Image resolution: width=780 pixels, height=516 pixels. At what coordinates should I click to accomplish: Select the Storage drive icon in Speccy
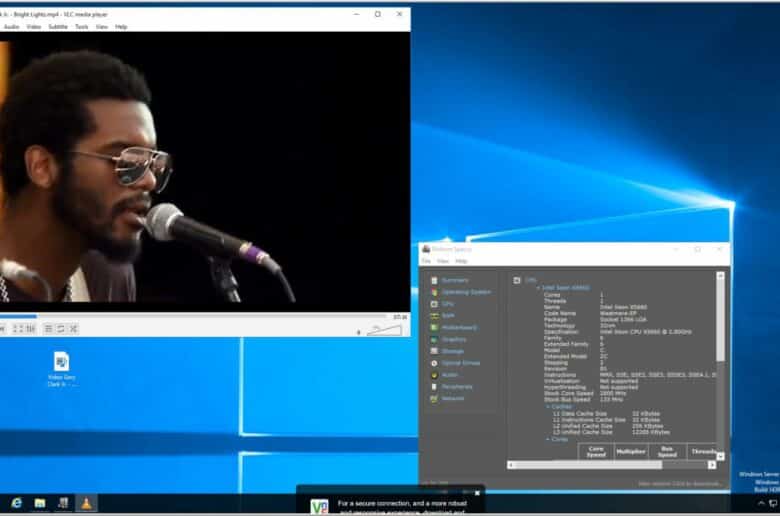[x=434, y=351]
